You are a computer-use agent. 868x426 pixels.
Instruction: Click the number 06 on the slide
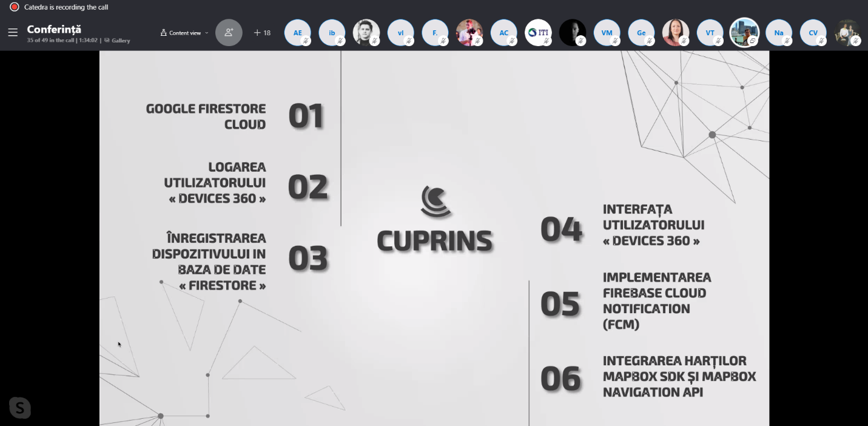[561, 379]
